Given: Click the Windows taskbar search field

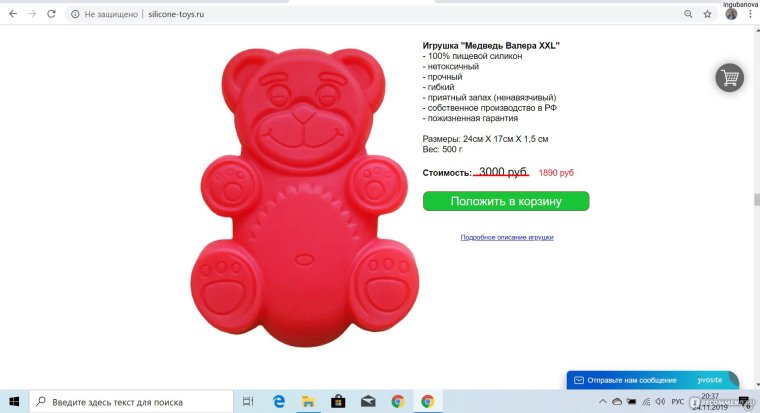Looking at the screenshot, I should pyautogui.click(x=131, y=401).
